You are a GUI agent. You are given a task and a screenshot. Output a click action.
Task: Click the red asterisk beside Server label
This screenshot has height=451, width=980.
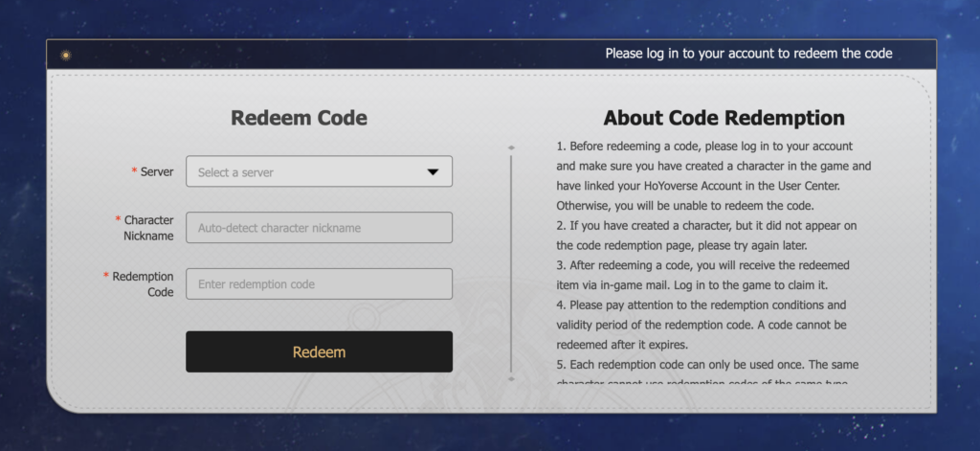coord(134,172)
